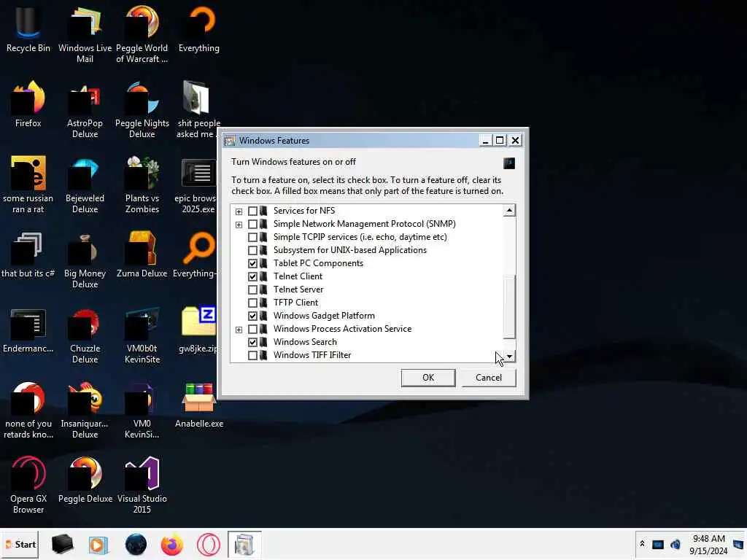Select the 'Windows Search' feature label
Viewport: 747px width, 560px height.
pos(305,342)
